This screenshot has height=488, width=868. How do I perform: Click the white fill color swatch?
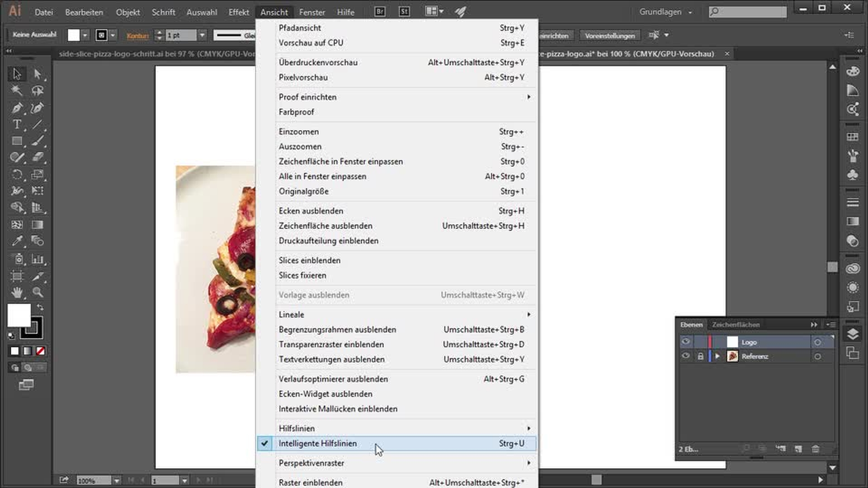[x=19, y=315]
